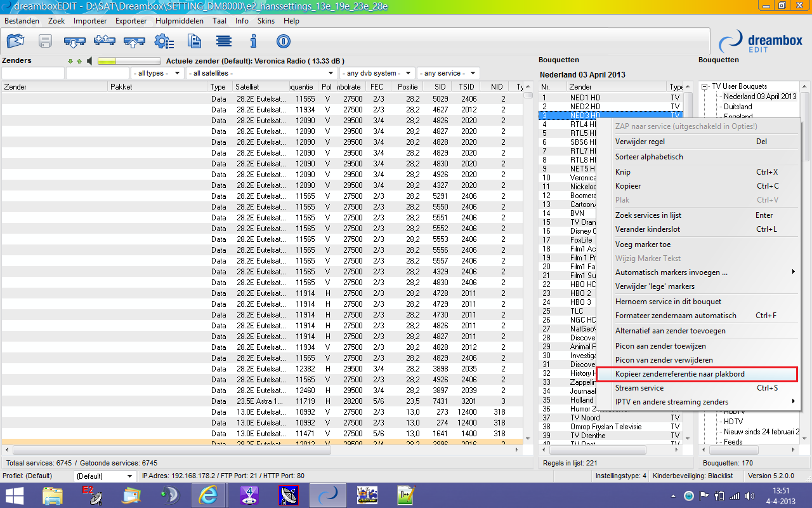812x508 pixels.
Task: Open the 'any dvb system' dropdown
Action: [377, 74]
